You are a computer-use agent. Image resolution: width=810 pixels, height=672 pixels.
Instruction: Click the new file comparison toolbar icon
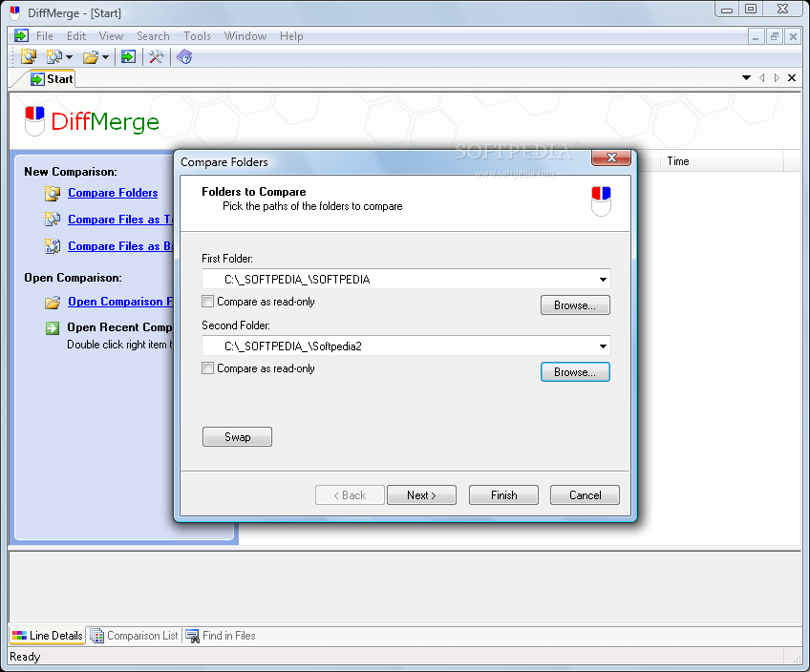(53, 56)
